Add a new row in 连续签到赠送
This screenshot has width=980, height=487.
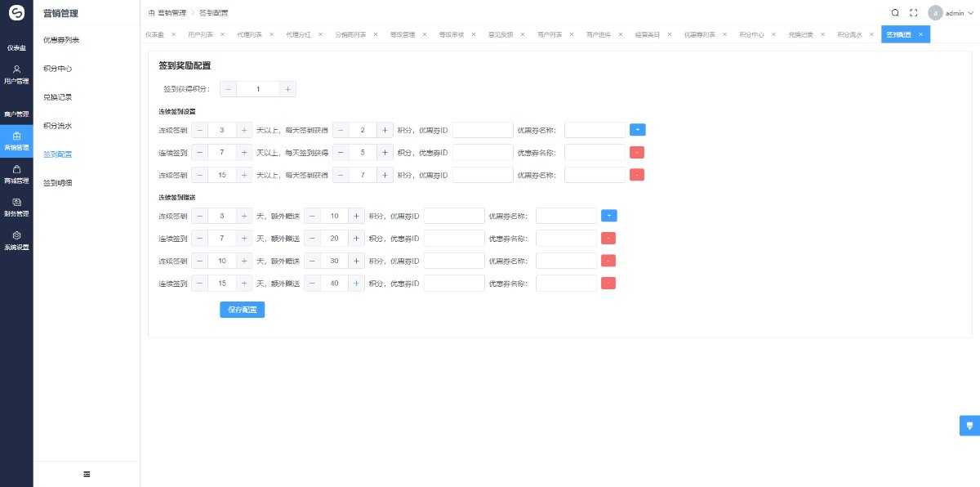(609, 216)
